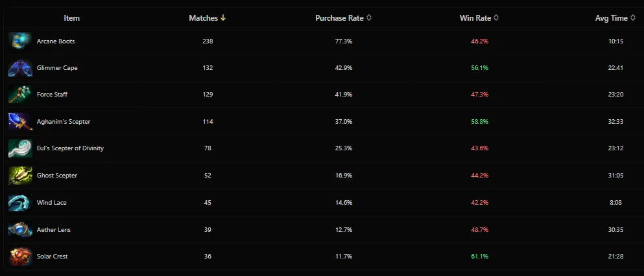Select the Wind Lace icon
Image resolution: width=644 pixels, height=276 pixels.
tap(19, 203)
